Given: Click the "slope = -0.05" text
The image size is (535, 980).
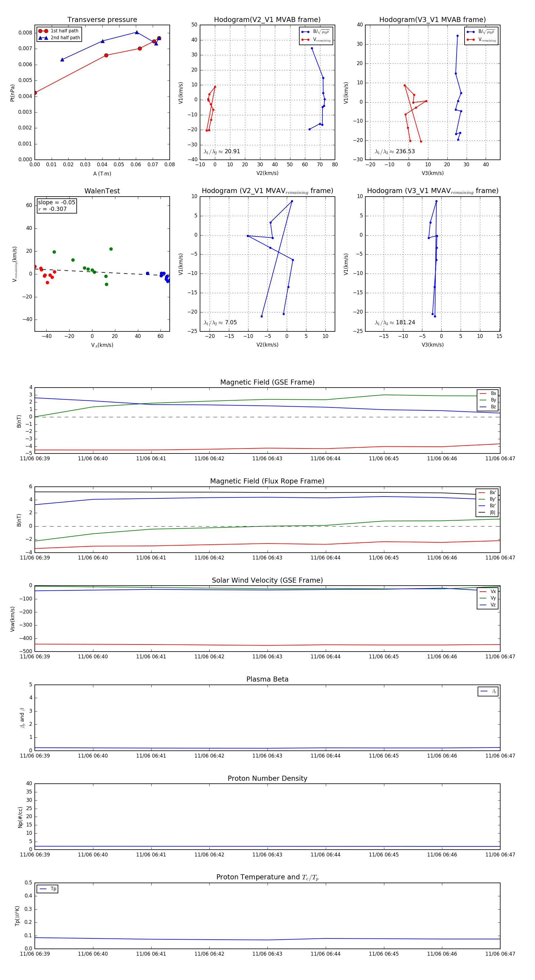Looking at the screenshot, I should click(57, 203).
